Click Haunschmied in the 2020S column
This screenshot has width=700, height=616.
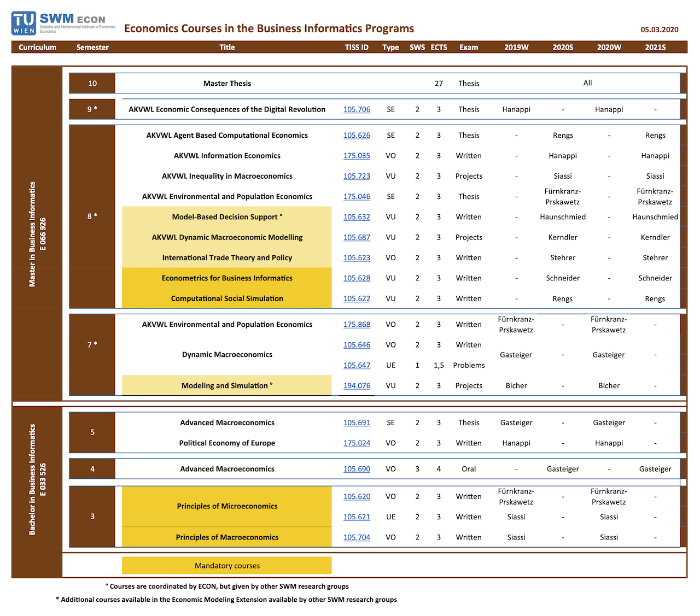563,217
